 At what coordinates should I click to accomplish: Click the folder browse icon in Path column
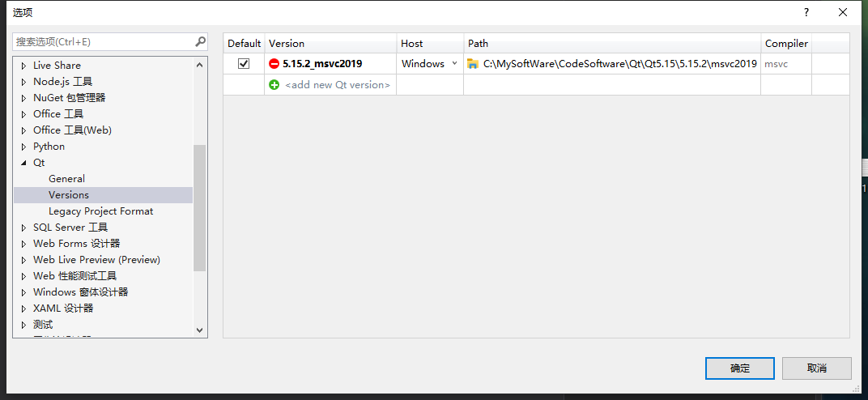point(473,64)
